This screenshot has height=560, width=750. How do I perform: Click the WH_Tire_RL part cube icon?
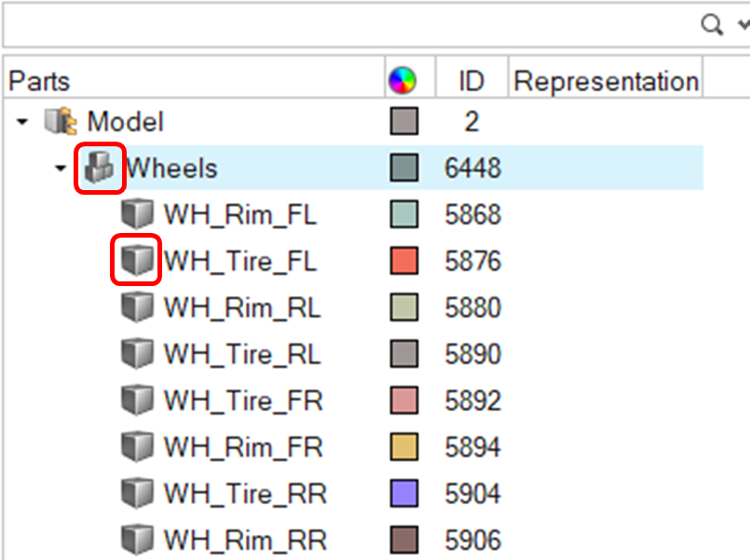137,353
